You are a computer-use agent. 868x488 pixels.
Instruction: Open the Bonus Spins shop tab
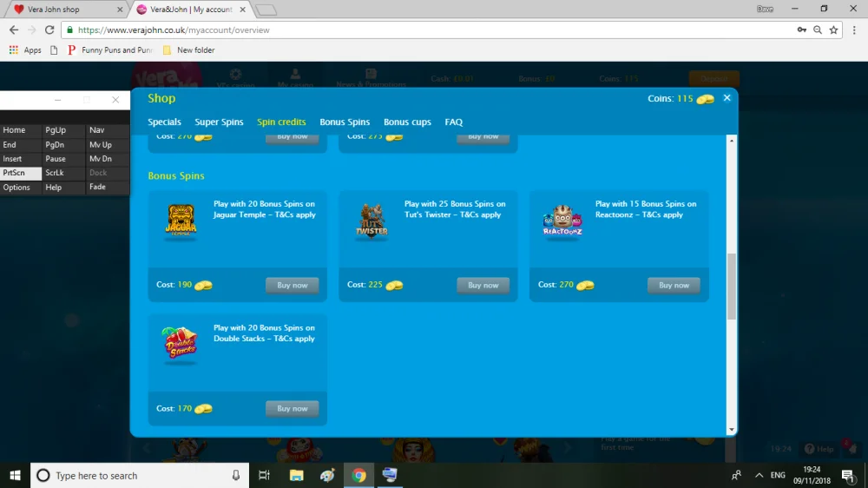tap(345, 122)
